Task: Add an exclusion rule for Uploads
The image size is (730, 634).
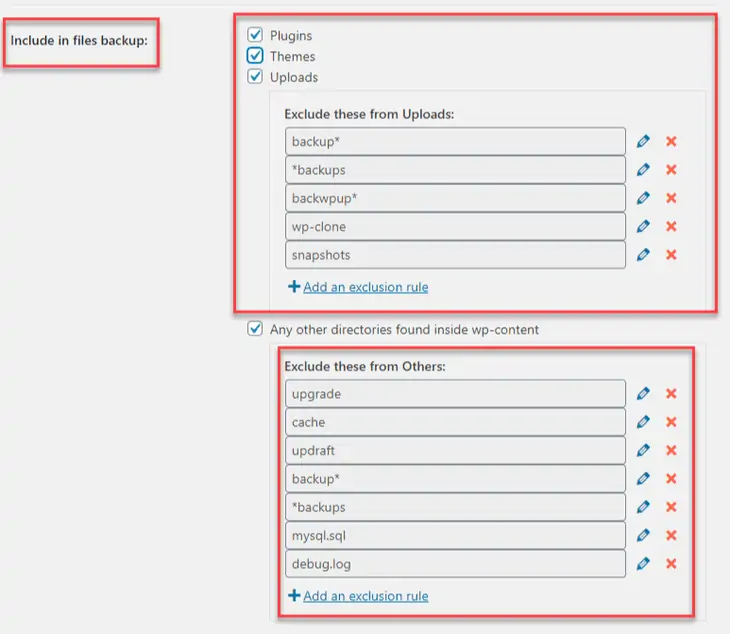Action: [x=365, y=287]
